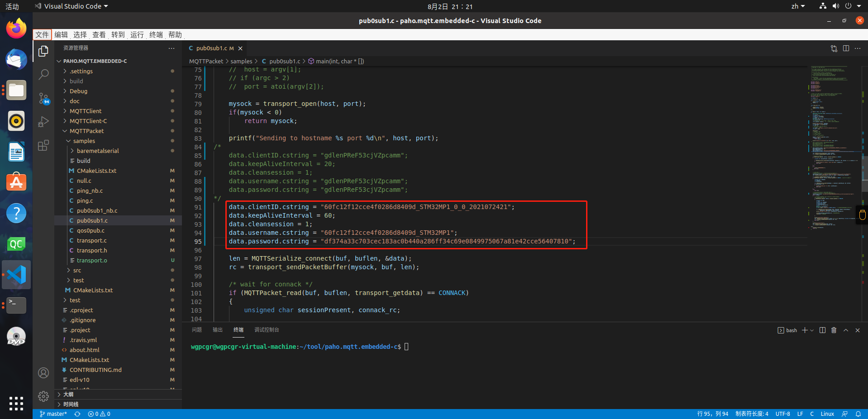Viewport: 868px width, 419px height.
Task: Open Source Control view with 94 badge
Action: [43, 98]
